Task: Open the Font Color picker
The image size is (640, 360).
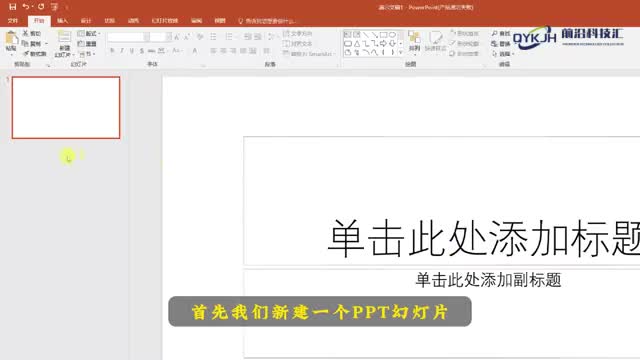Action: (195, 51)
